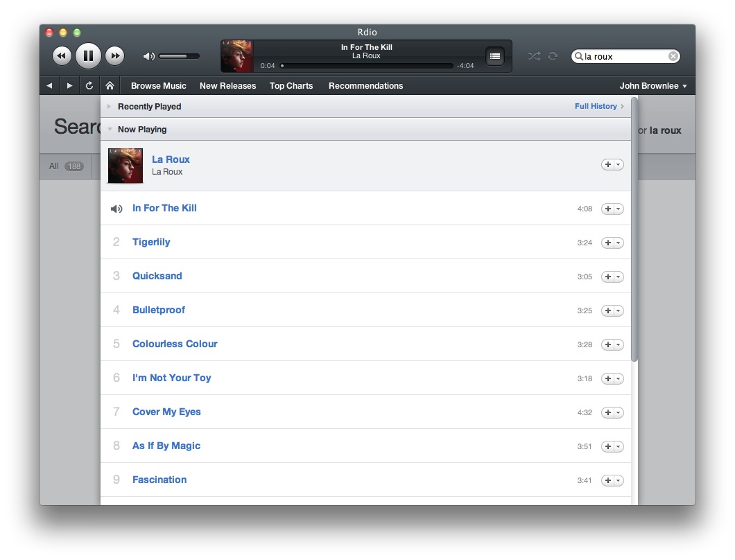
Task: Play Tigerlily
Action: pyautogui.click(x=151, y=243)
